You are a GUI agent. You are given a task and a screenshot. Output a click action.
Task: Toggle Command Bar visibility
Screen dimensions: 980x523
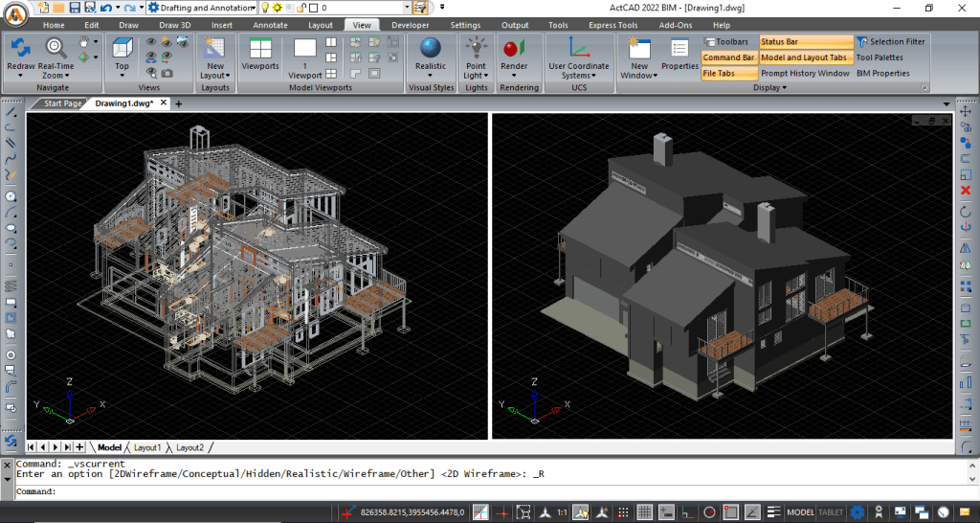728,57
